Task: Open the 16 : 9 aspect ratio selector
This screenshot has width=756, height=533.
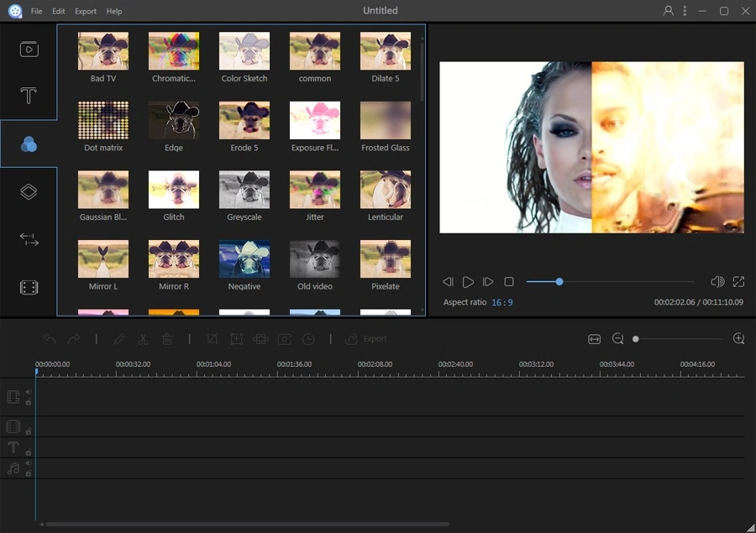Action: click(x=502, y=302)
